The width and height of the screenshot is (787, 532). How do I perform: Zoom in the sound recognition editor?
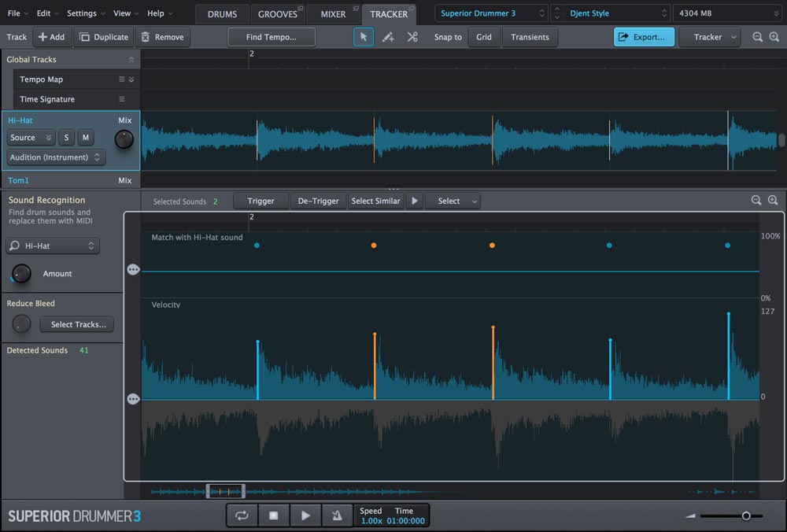pos(773,200)
